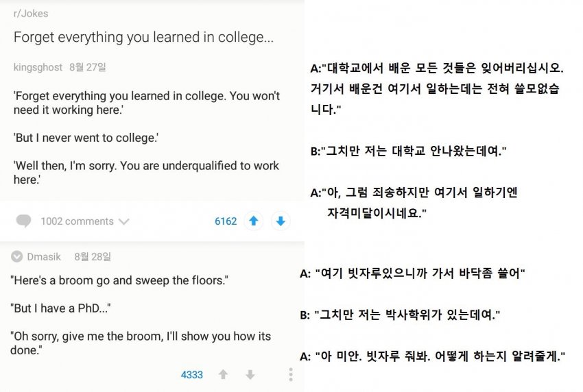
Task: Click the post date 8월 27일
Action: click(88, 67)
